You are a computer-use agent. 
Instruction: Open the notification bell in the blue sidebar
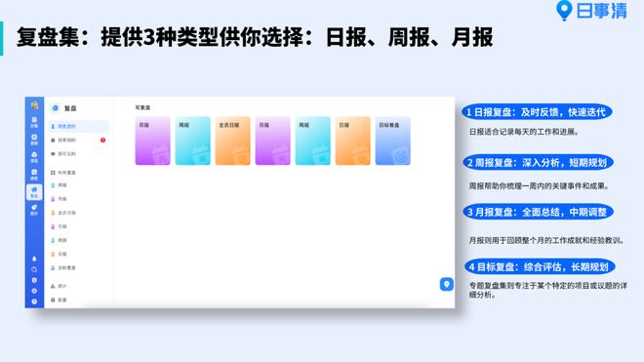point(34,259)
